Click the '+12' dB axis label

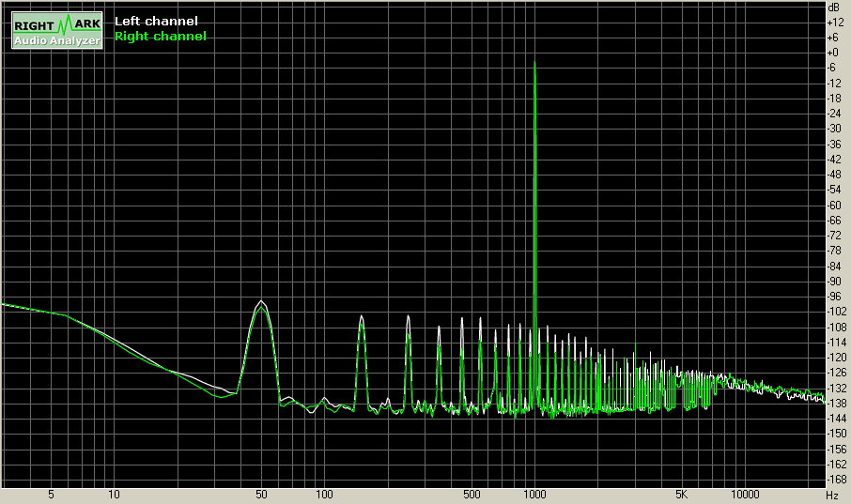835,23
